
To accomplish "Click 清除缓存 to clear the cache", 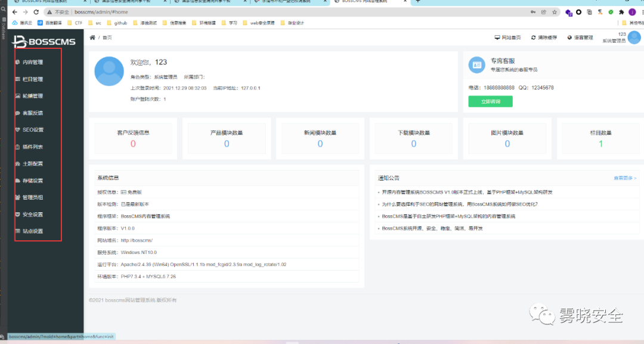I will point(544,38).
